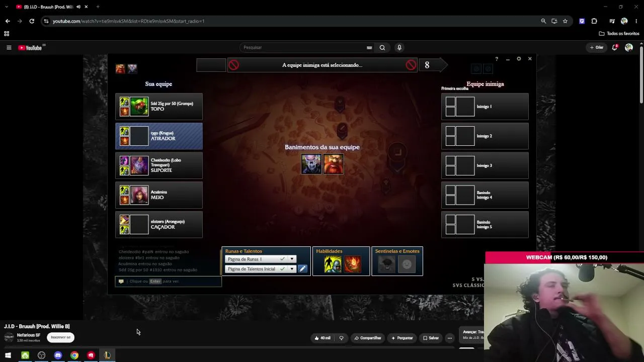The height and width of the screenshot is (362, 644).
Task: Expand the tab search dropdown arrow
Action: [7, 7]
